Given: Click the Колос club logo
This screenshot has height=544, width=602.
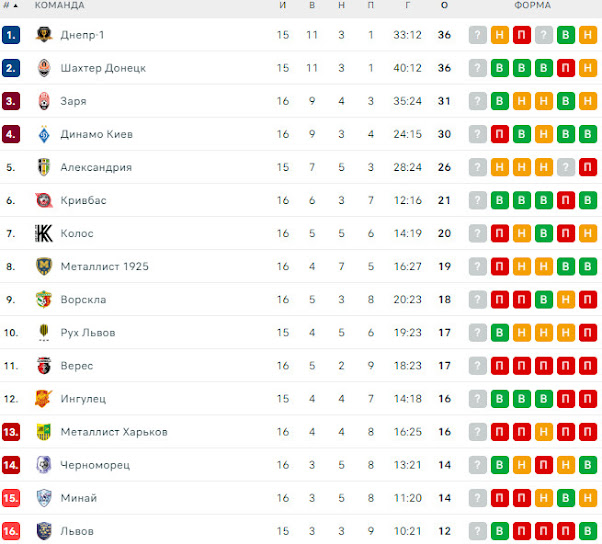Looking at the screenshot, I should pos(44,233).
